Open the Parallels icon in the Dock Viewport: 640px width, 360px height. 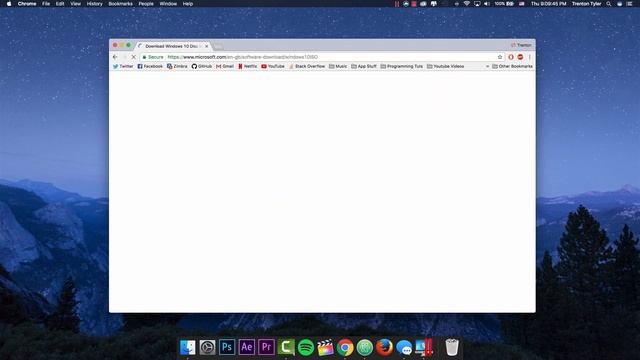coord(424,347)
